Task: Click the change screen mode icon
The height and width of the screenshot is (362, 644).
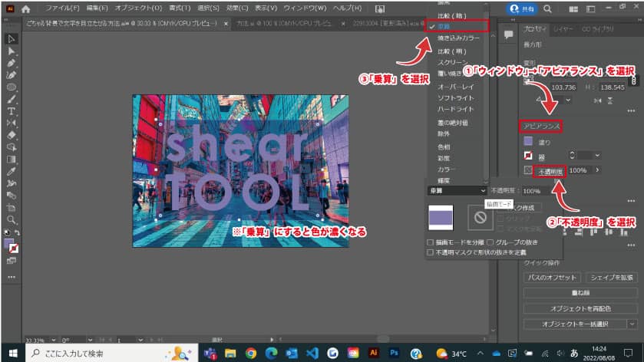Action: pyautogui.click(x=11, y=261)
